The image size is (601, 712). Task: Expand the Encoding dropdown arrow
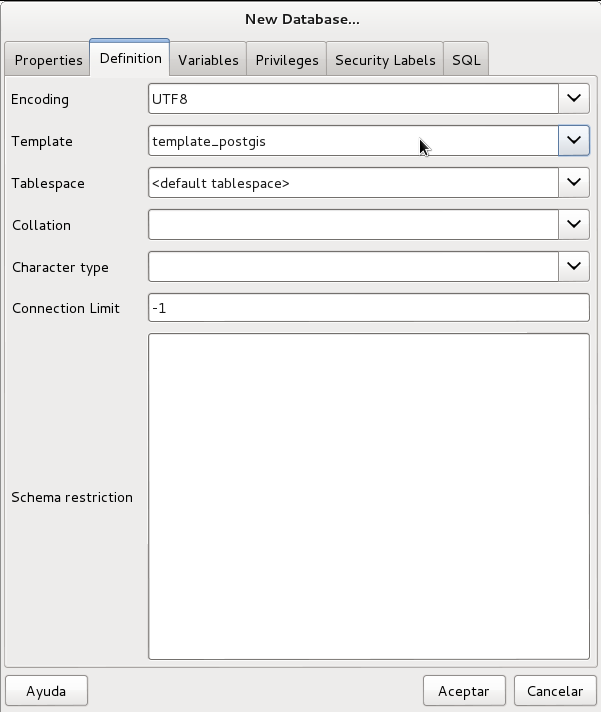tap(574, 99)
